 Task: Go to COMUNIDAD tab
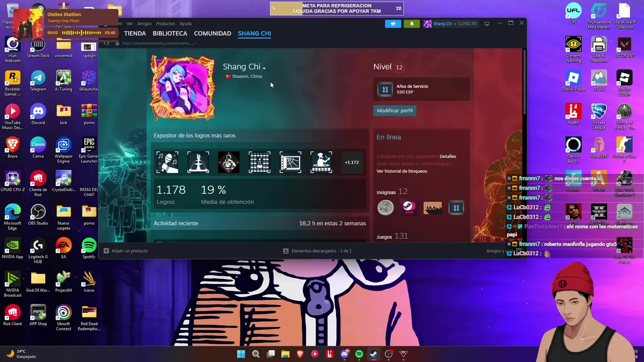tap(212, 33)
